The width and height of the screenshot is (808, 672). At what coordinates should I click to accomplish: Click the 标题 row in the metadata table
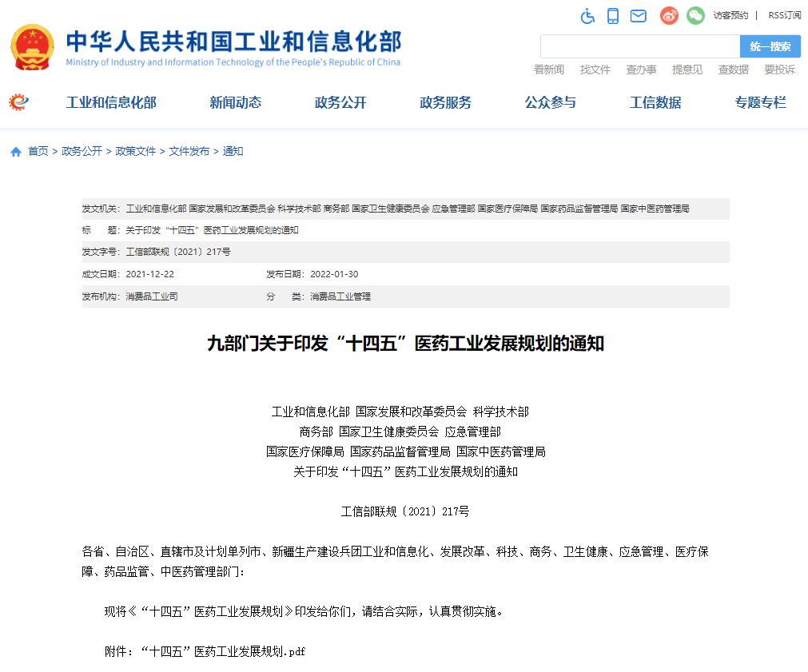[405, 230]
